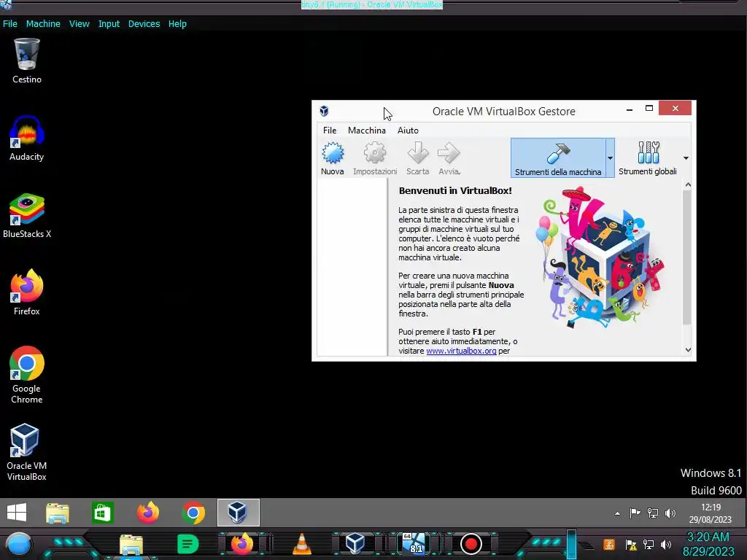Open the green document app on host taskbar

[187, 544]
